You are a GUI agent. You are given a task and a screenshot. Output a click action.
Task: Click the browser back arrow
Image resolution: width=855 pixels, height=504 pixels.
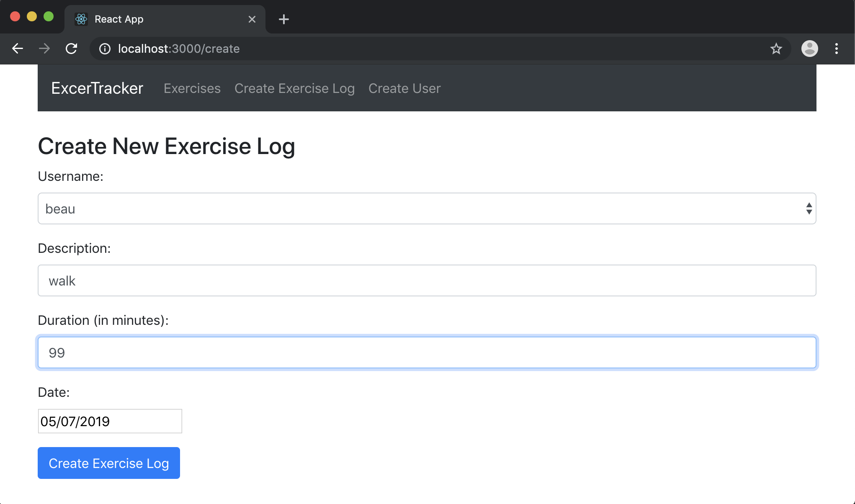(18, 49)
